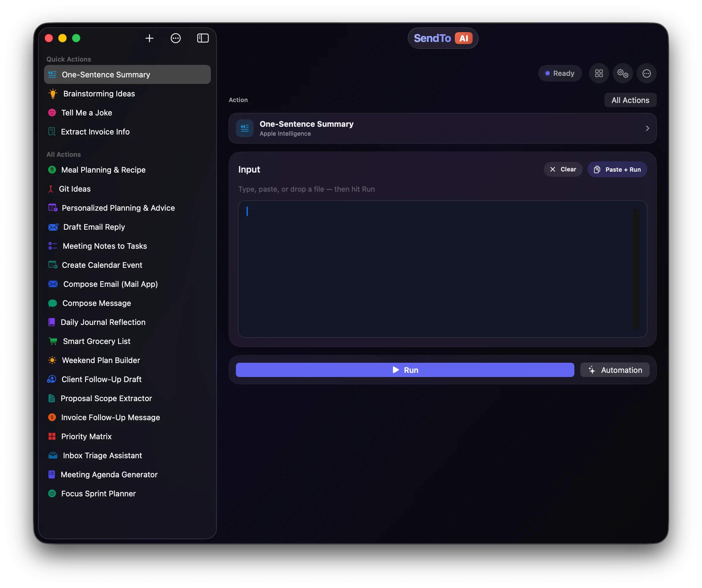
Task: Click the Tell Me a Joke smiley icon
Action: coord(52,113)
